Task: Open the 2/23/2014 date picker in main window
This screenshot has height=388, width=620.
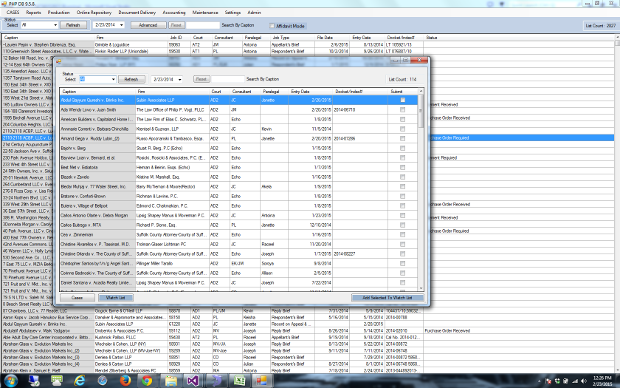Action: point(121,25)
